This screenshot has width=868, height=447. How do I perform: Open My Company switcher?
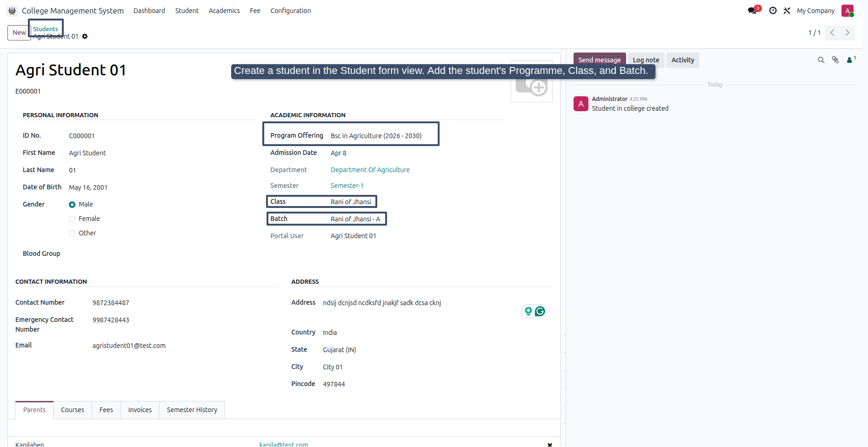click(815, 11)
